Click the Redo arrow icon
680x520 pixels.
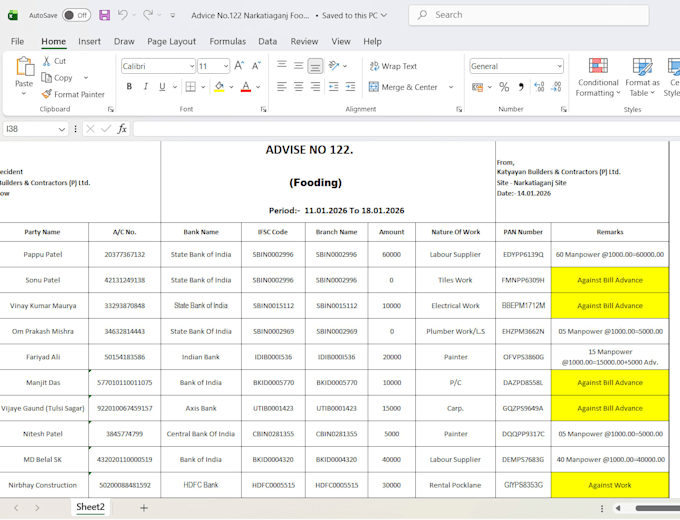[x=148, y=15]
